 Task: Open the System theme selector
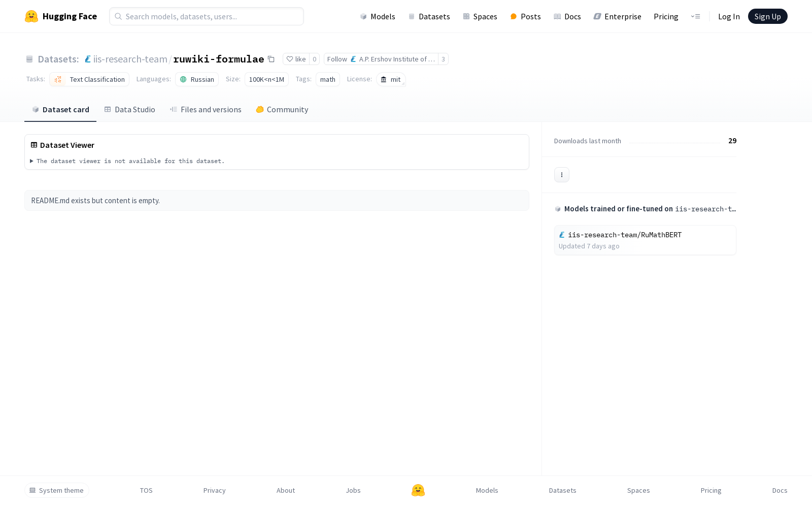pos(57,490)
